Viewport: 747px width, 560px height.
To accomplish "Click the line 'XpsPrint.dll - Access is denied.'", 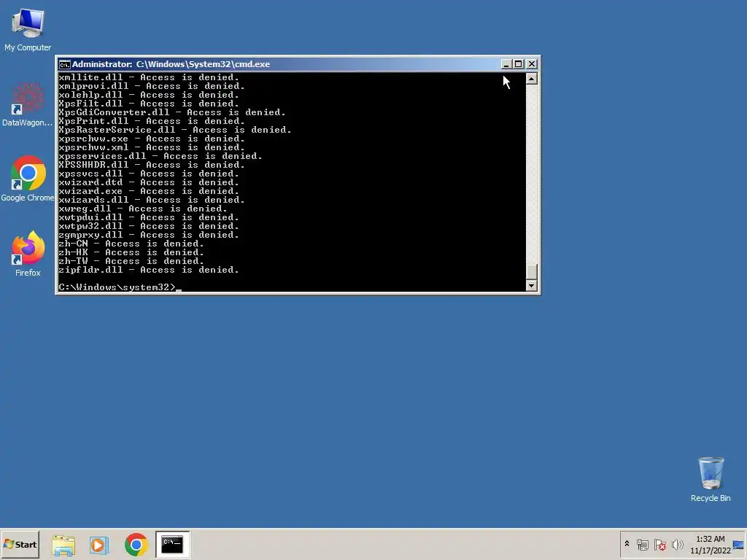I will coord(152,121).
